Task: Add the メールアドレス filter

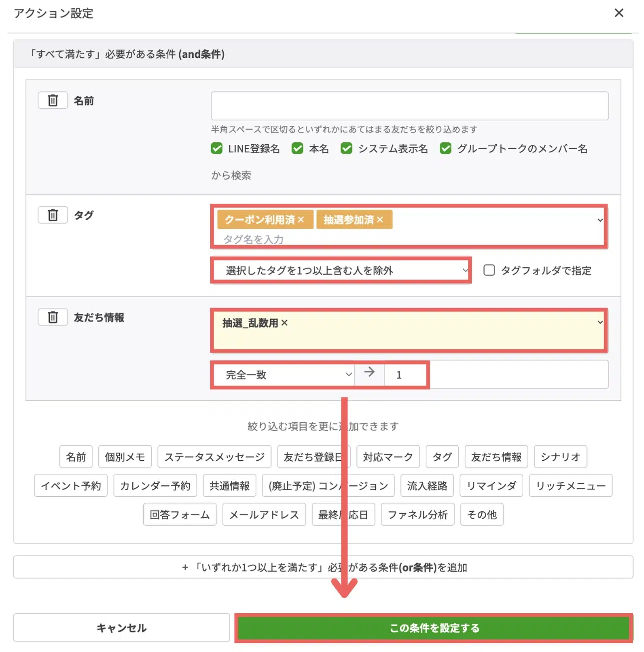Action: click(x=264, y=515)
